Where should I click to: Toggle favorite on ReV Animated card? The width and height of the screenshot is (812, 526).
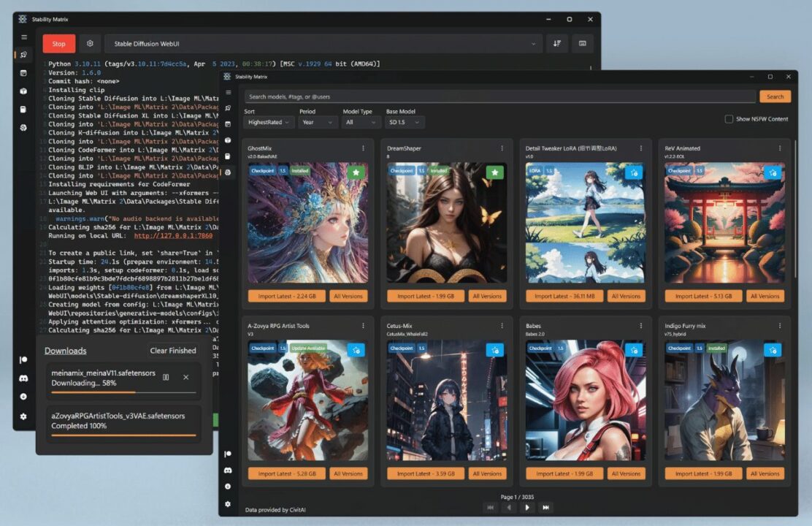(x=773, y=172)
